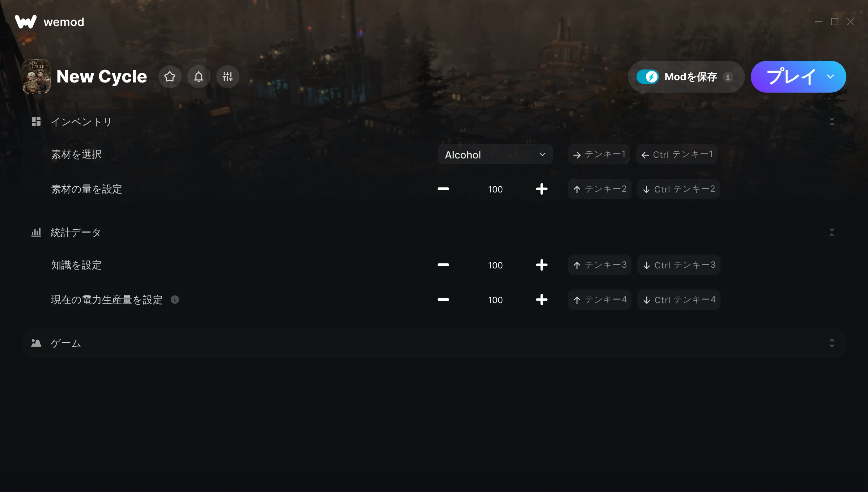This screenshot has width=868, height=492.
Task: Open the sliders settings icon beside bell
Action: point(227,77)
